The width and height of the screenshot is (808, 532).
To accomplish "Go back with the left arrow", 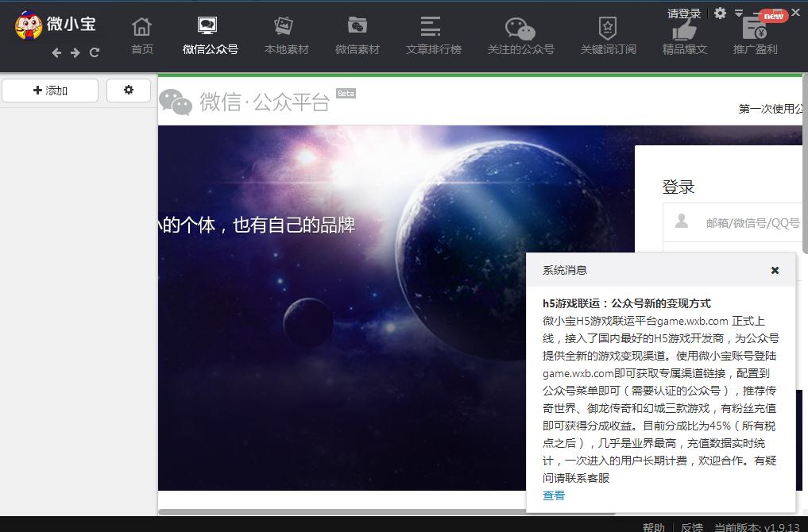I will coord(56,52).
